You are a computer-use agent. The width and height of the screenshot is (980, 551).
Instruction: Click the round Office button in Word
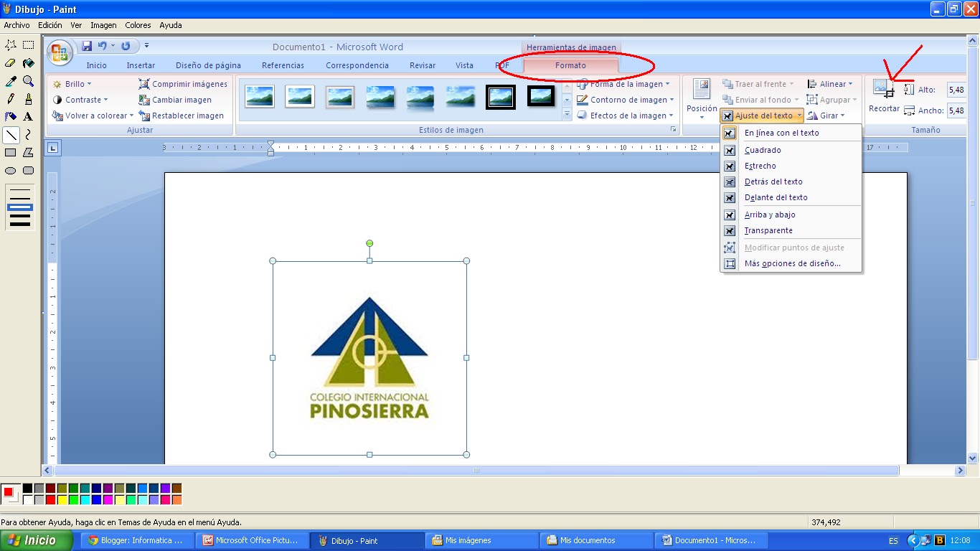pos(60,53)
